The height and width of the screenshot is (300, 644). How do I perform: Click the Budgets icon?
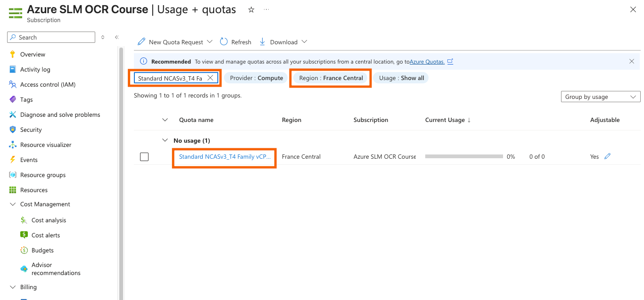24,250
